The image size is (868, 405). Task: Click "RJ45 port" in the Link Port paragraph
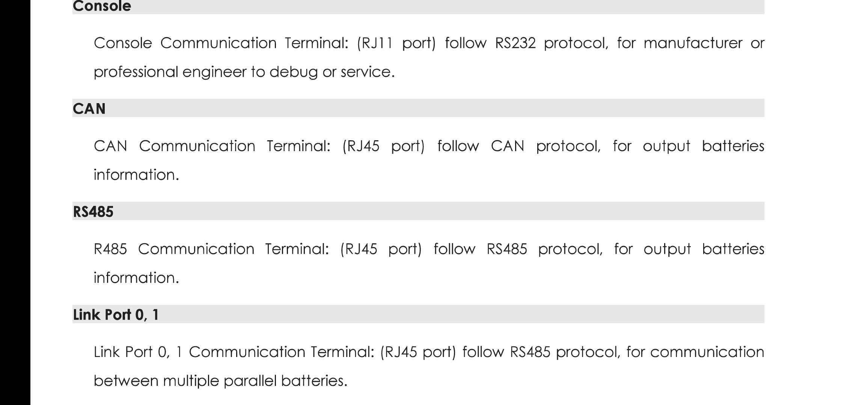tap(418, 352)
